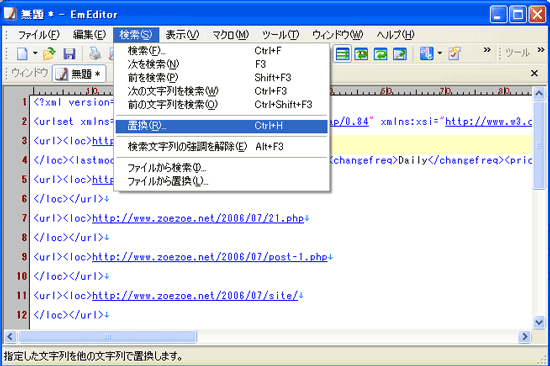This screenshot has height=366, width=550.
Task: Toggle the wrap by page icon
Action: pyautogui.click(x=400, y=54)
